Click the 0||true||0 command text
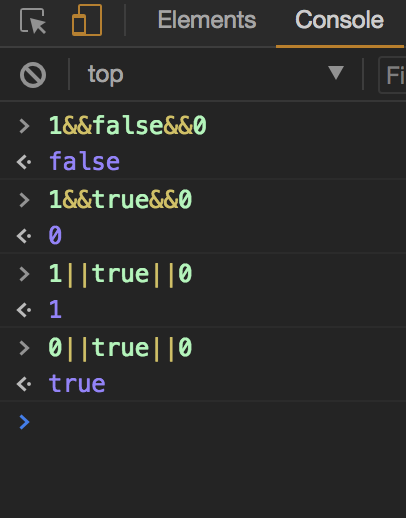The image size is (406, 518). (x=120, y=348)
